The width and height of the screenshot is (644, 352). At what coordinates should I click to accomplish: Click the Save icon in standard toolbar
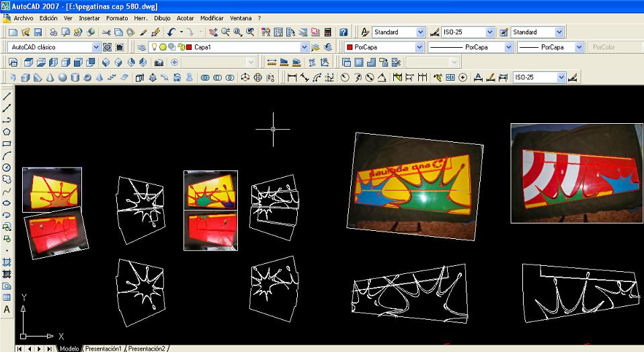[38, 32]
